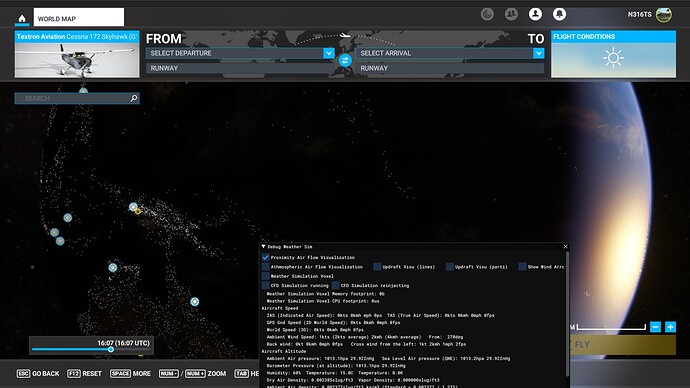Zoom in with the plus button
690x388 pixels.
tap(670, 327)
